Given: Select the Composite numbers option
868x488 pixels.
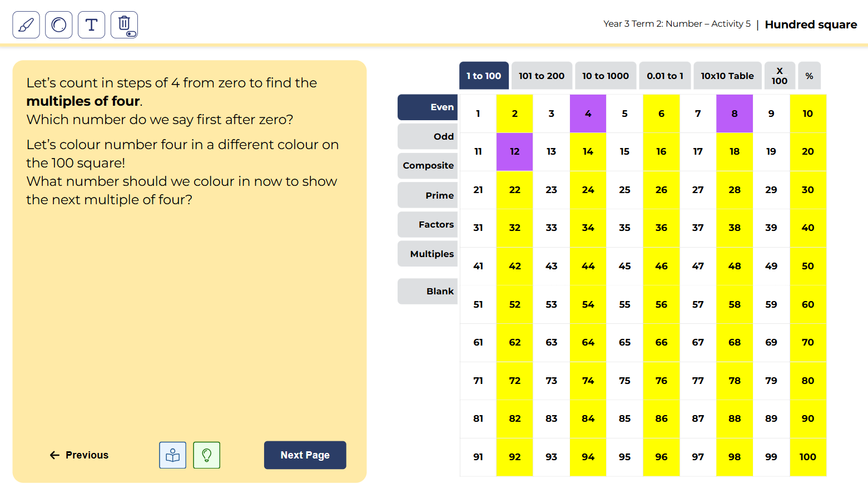Looking at the screenshot, I should point(428,166).
